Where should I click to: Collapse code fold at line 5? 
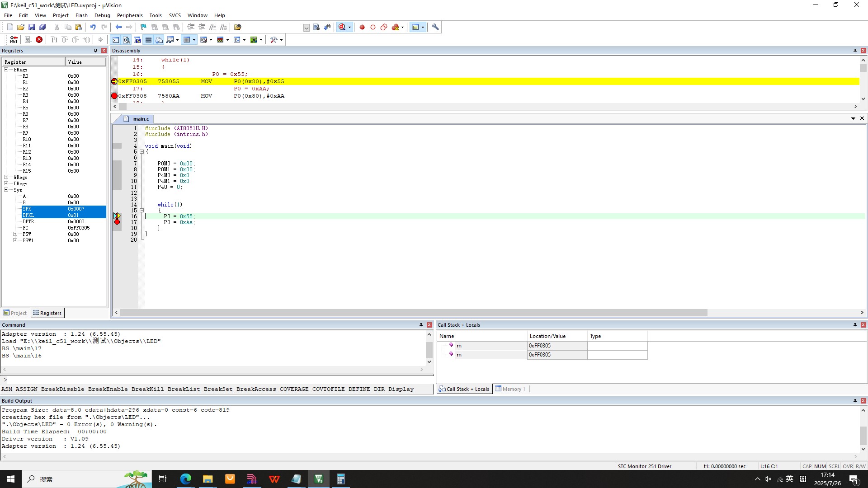pos(142,152)
